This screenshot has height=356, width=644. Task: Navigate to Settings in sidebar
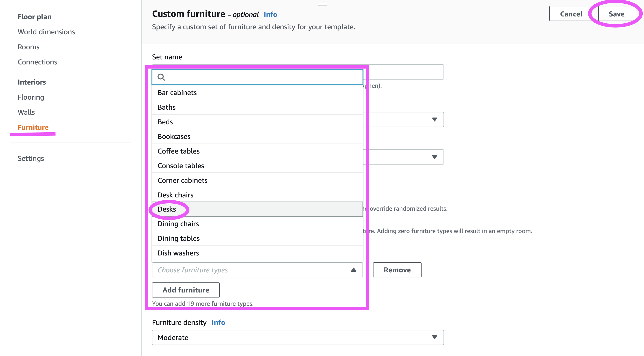pyautogui.click(x=31, y=159)
